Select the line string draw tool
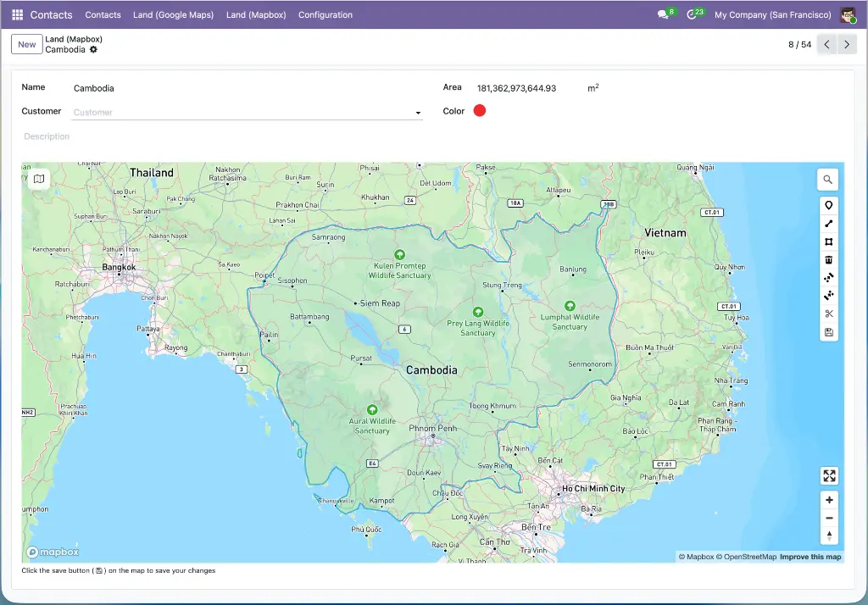868x605 pixels. click(829, 224)
